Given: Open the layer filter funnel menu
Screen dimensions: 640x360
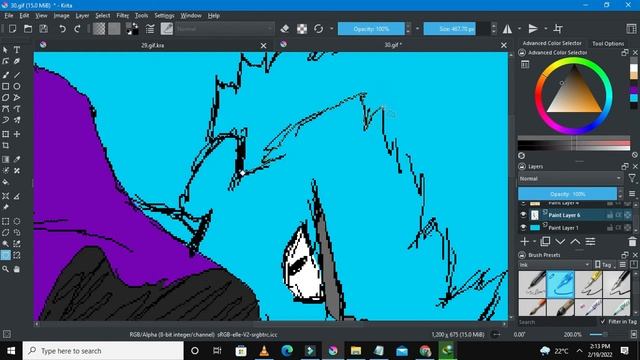Looking at the screenshot, I should click(632, 178).
